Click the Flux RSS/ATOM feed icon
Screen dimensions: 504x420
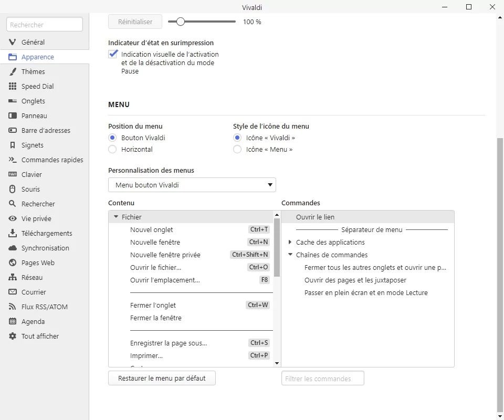[12, 307]
